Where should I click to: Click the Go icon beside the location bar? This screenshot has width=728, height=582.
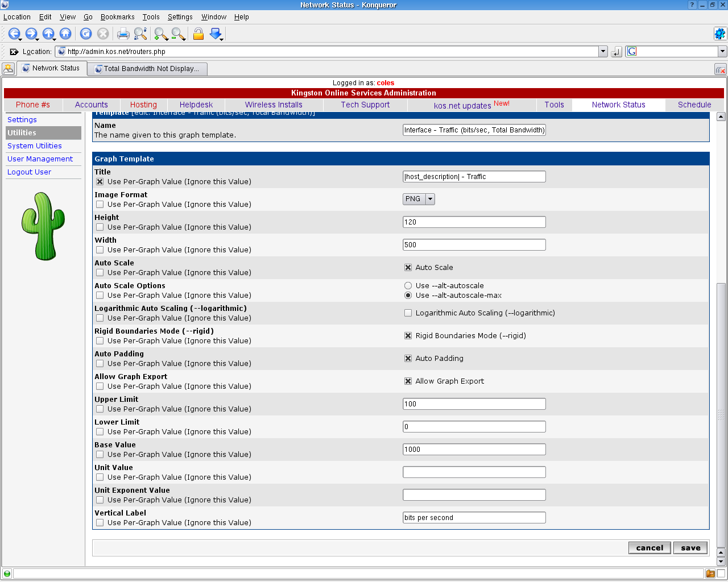coord(617,52)
